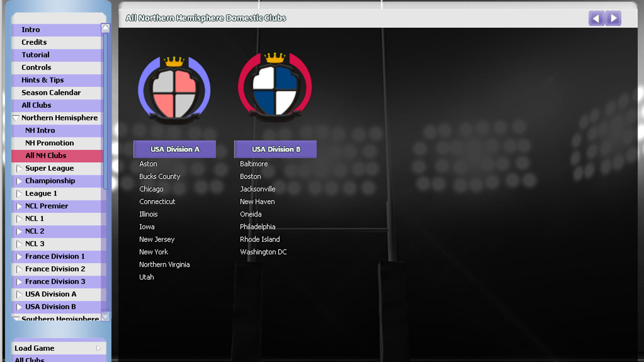This screenshot has height=362, width=644.
Task: Select the Northern Virginia club
Action: 164,265
